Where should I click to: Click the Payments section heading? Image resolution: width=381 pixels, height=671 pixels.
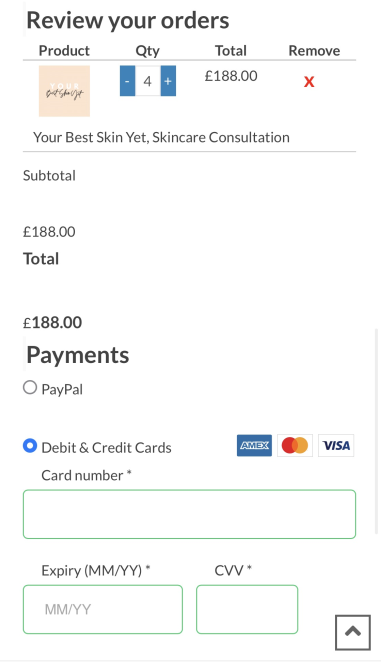[77, 355]
